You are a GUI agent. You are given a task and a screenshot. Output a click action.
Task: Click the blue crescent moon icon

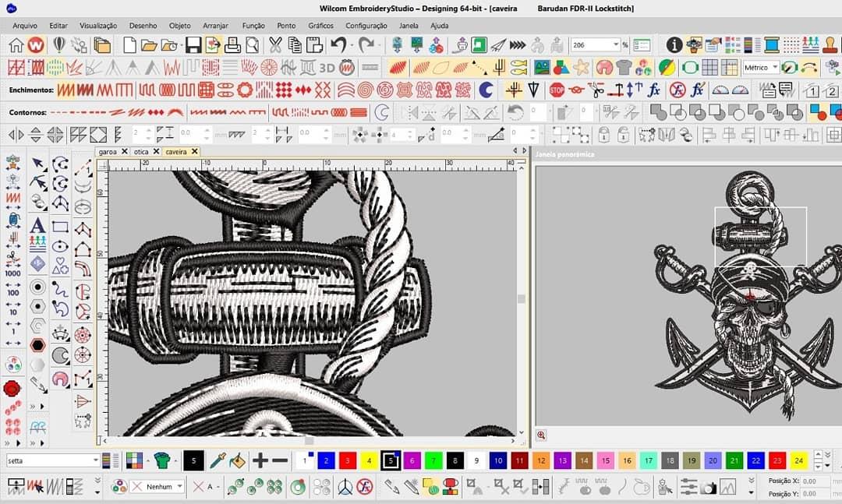coord(486,90)
